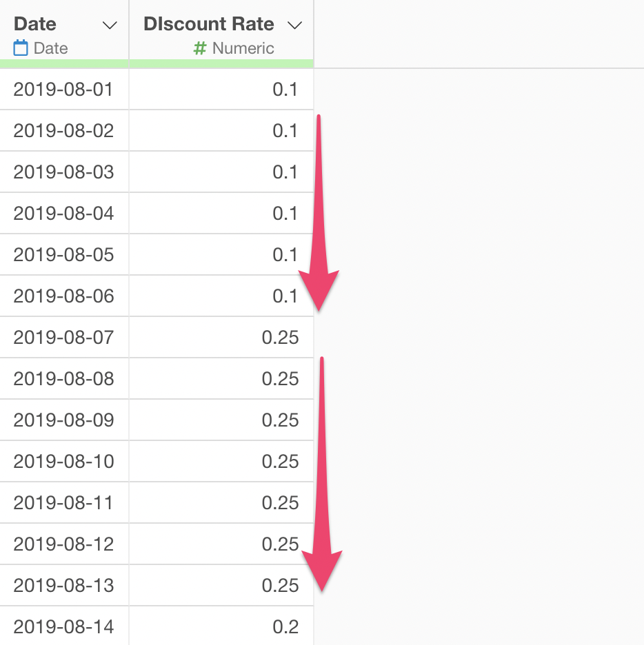Select the 2019-08-14 date cell

coord(63,627)
